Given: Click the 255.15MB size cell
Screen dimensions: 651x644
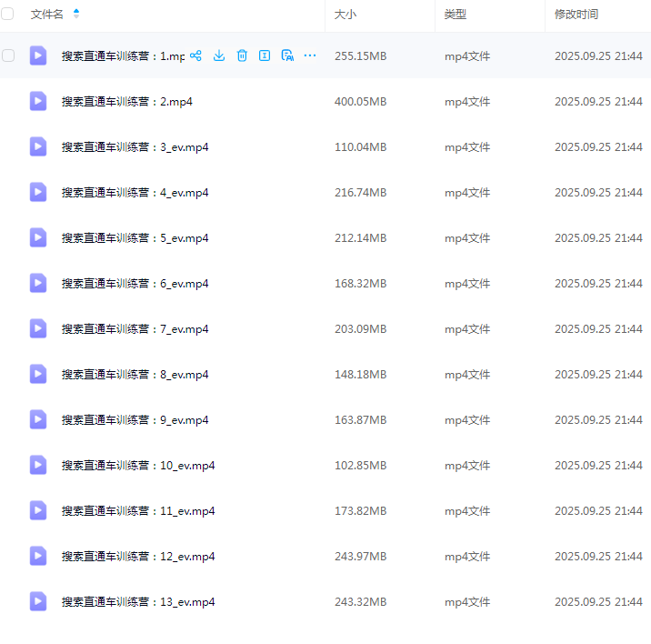Looking at the screenshot, I should [361, 56].
